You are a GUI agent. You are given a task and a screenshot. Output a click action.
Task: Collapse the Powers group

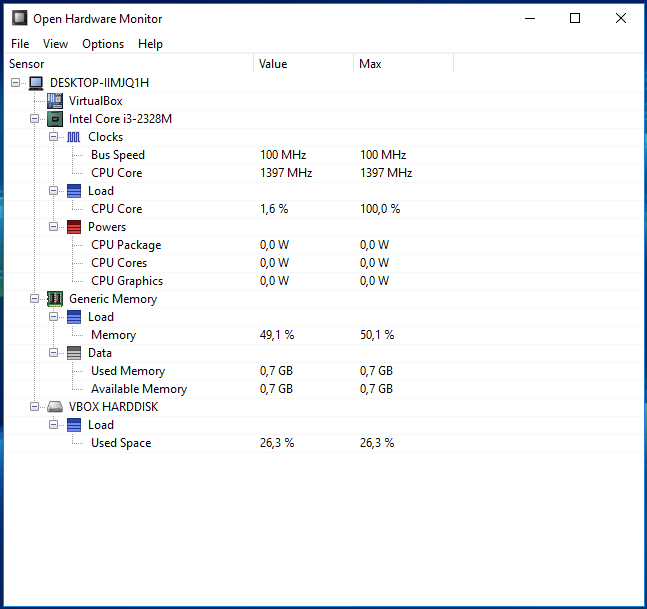(53, 227)
